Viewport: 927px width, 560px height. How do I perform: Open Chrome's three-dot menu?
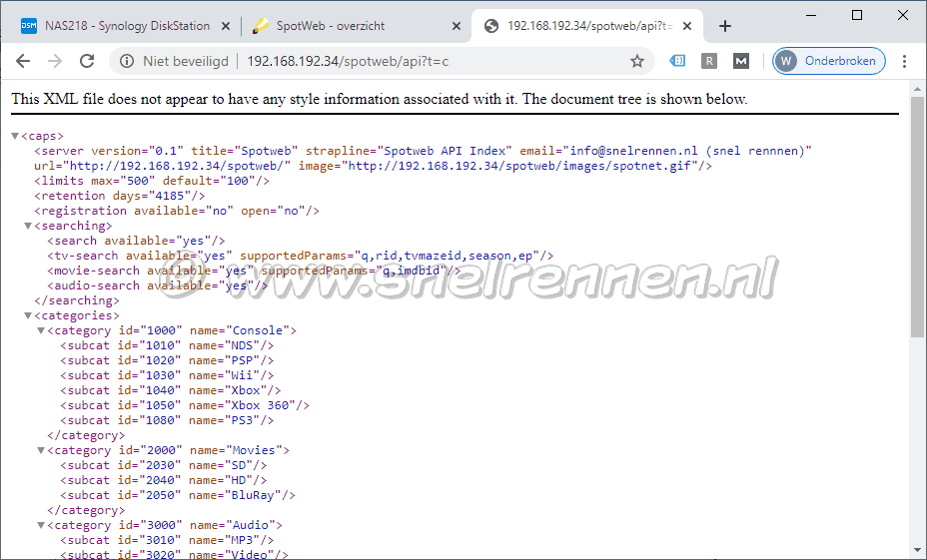[905, 61]
